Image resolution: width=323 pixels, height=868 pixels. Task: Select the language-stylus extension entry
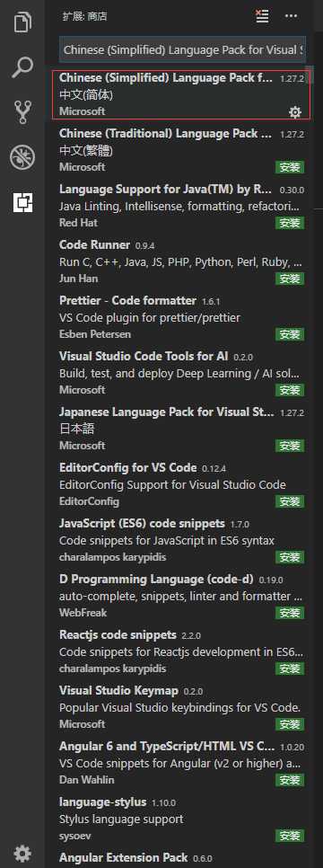click(182, 819)
